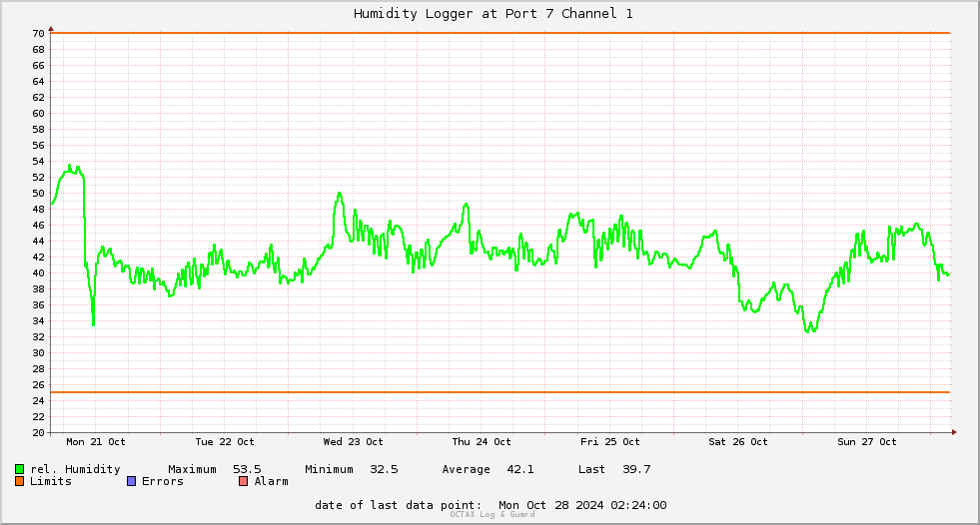
Task: Click the 'Average' statistic label
Action: (x=466, y=470)
